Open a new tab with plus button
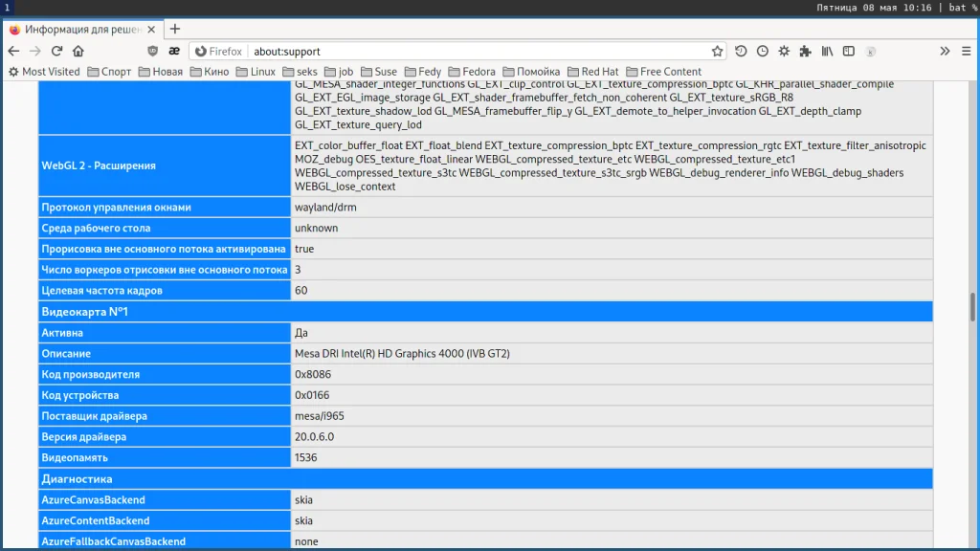The height and width of the screenshot is (551, 980). (x=175, y=29)
